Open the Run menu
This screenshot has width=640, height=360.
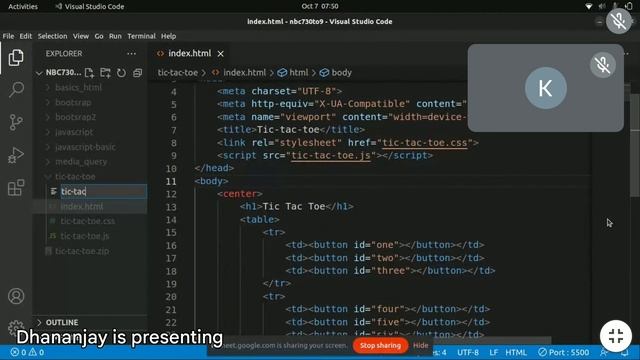click(115, 36)
